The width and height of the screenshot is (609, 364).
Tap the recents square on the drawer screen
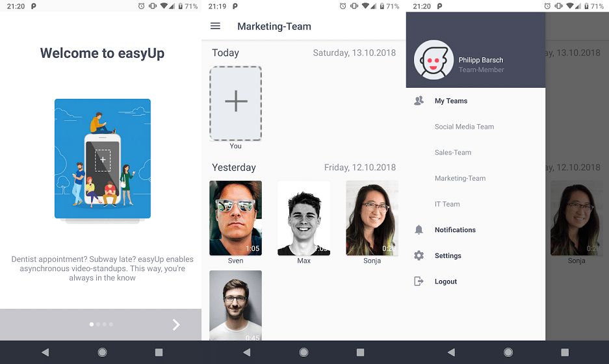[x=565, y=352]
